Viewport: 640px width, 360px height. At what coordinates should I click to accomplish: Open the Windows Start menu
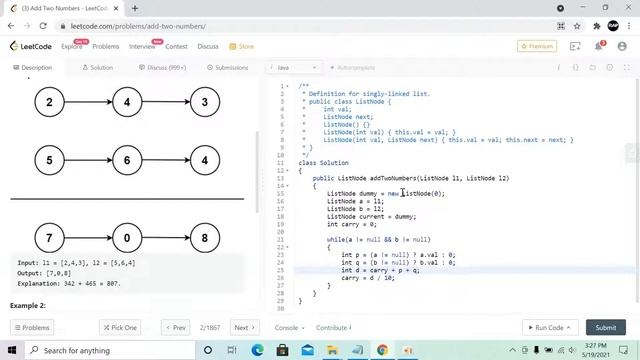click(x=12, y=350)
